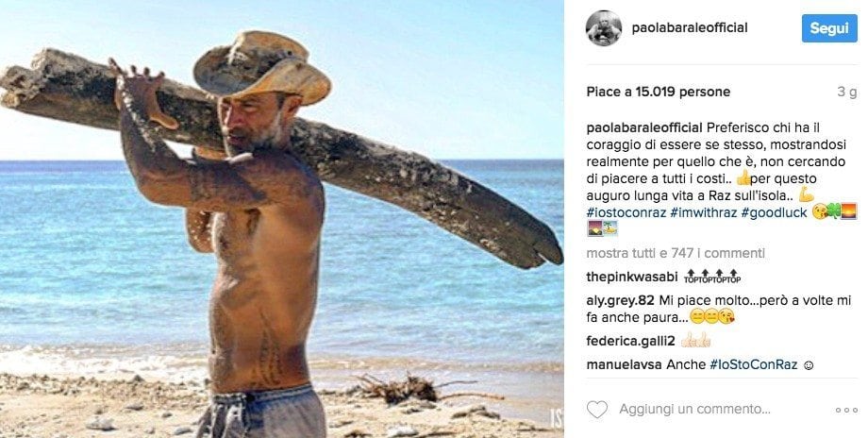Viewport: 868px width, 438px height.
Task: Click the 3 g post timestamp
Action: pos(847,92)
